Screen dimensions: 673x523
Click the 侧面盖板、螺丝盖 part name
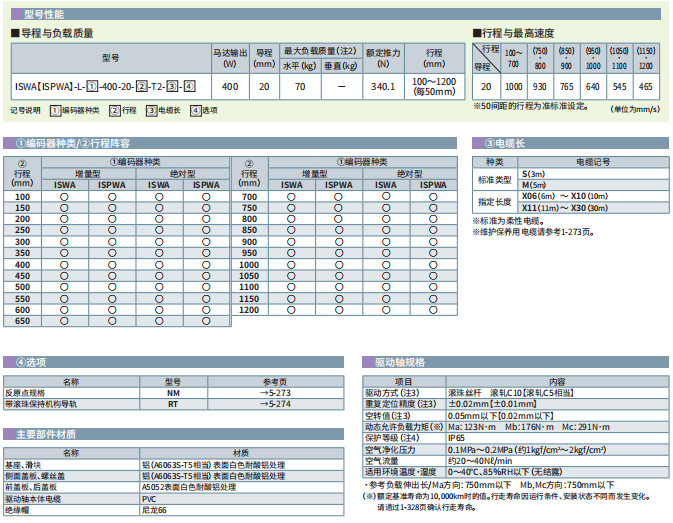(x=35, y=476)
